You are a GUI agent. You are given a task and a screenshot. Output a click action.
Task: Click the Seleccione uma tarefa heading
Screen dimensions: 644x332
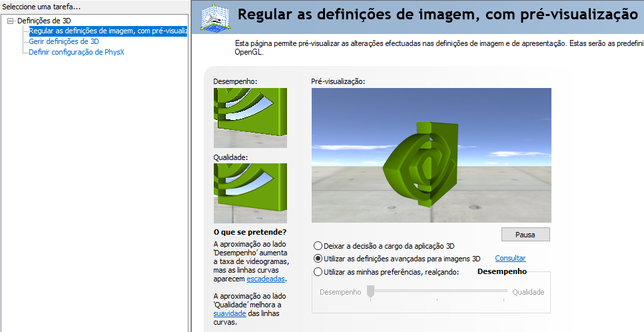pos(41,7)
